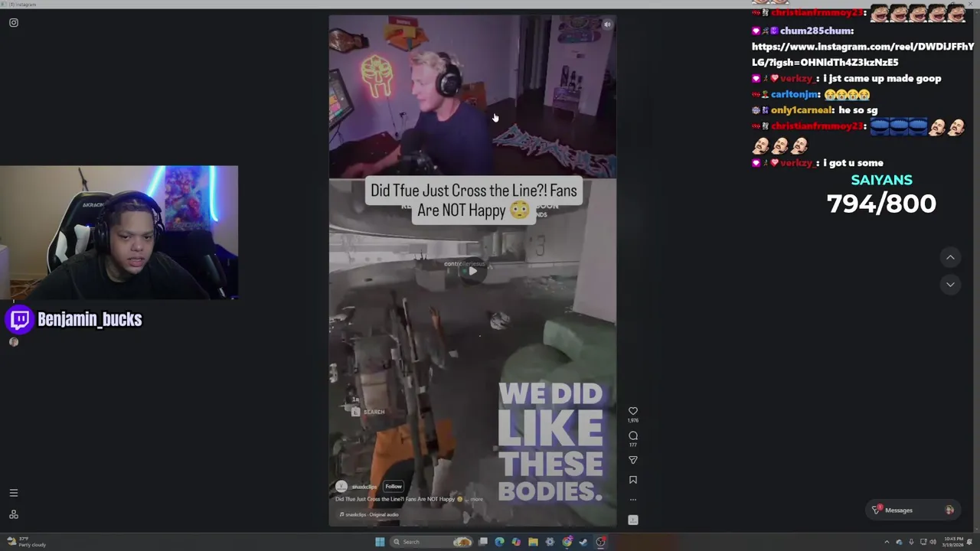980x551 pixels.
Task: Open the volume control in system tray
Action: [933, 542]
